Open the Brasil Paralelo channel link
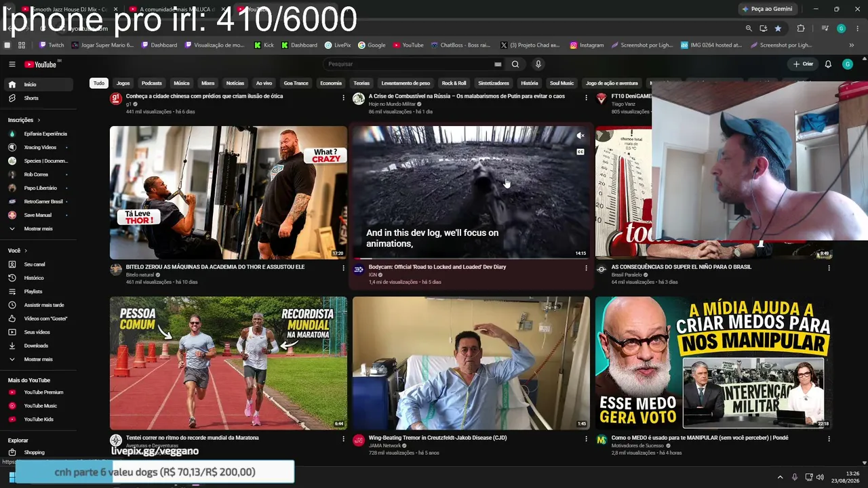868x488 pixels. coord(627,275)
